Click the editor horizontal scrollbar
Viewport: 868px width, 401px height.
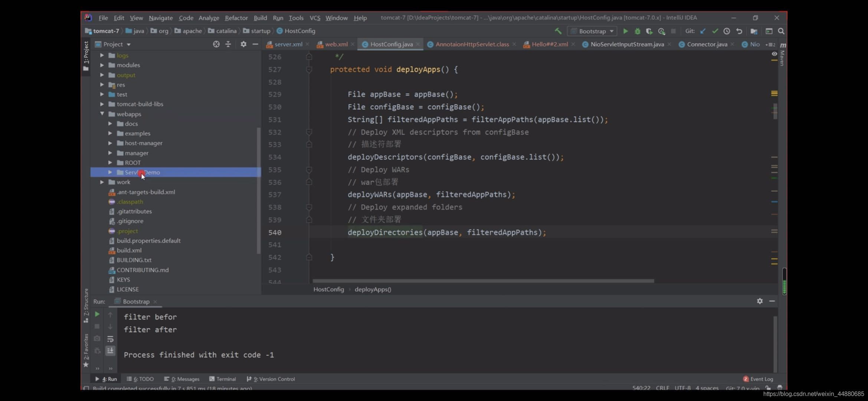(483, 281)
